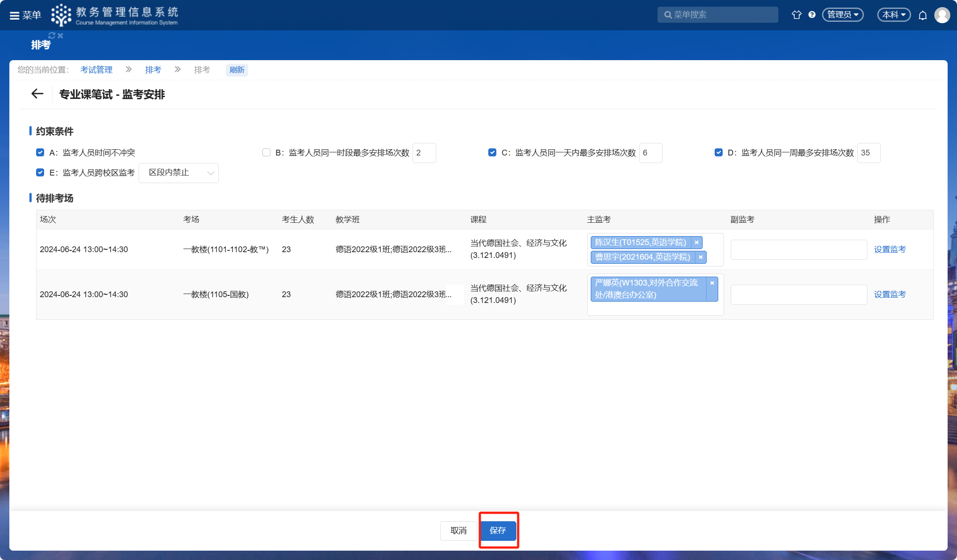
Task: Open the notification bell
Action: click(x=923, y=15)
